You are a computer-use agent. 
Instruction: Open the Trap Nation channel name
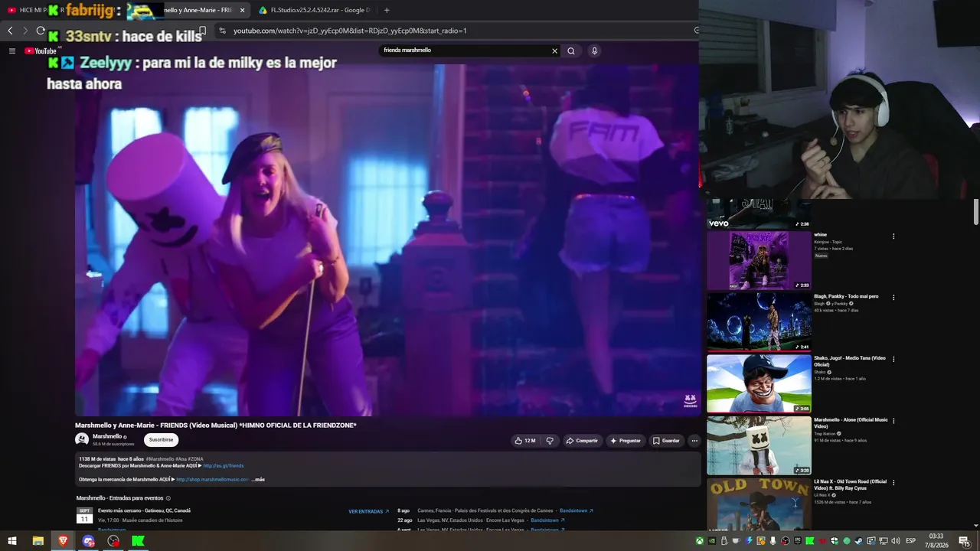click(x=826, y=434)
